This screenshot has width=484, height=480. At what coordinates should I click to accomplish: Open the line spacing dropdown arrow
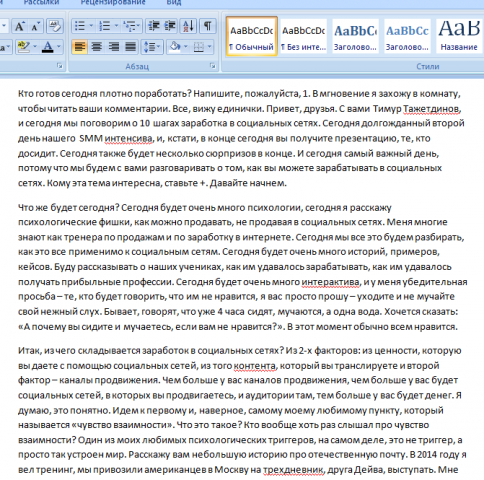pyautogui.click(x=159, y=47)
